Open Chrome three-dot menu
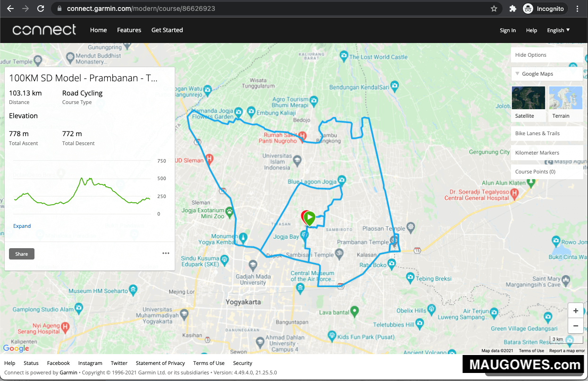 578,9
